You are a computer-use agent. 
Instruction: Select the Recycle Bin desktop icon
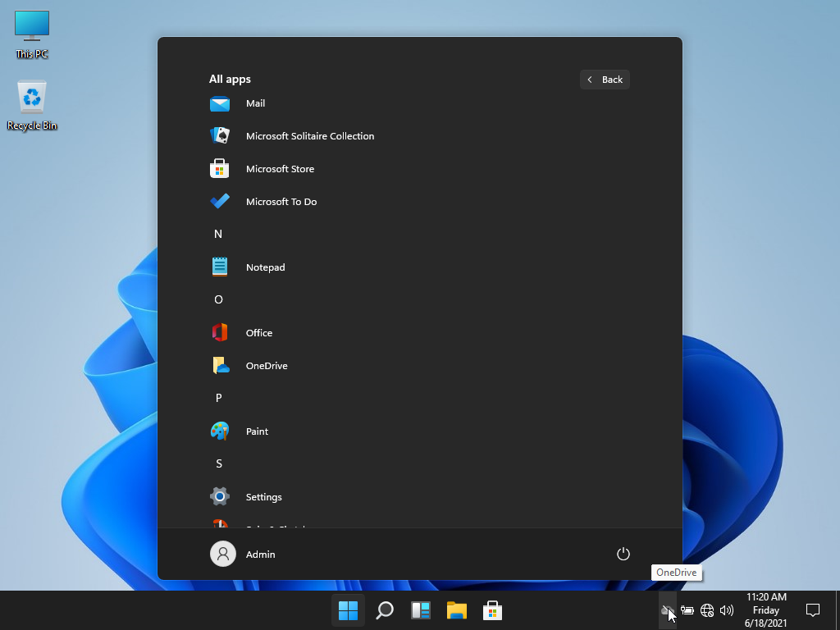(32, 106)
